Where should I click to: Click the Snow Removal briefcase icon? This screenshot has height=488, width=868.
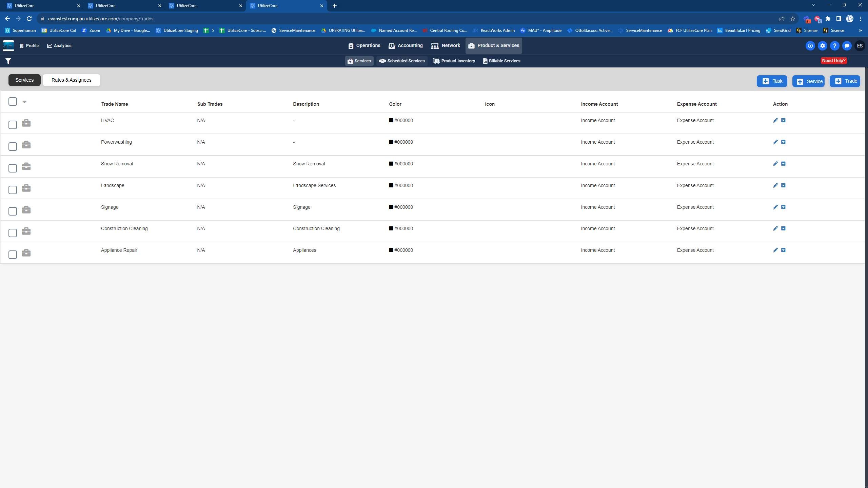[x=26, y=166]
